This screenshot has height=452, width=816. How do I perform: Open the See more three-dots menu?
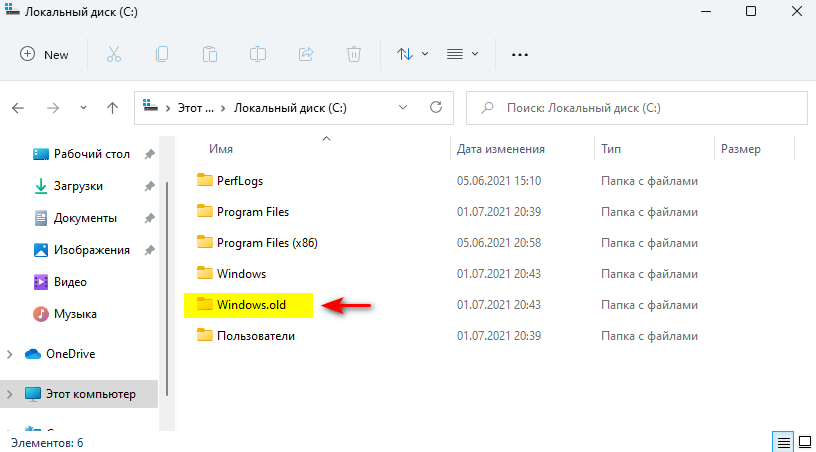[x=519, y=55]
